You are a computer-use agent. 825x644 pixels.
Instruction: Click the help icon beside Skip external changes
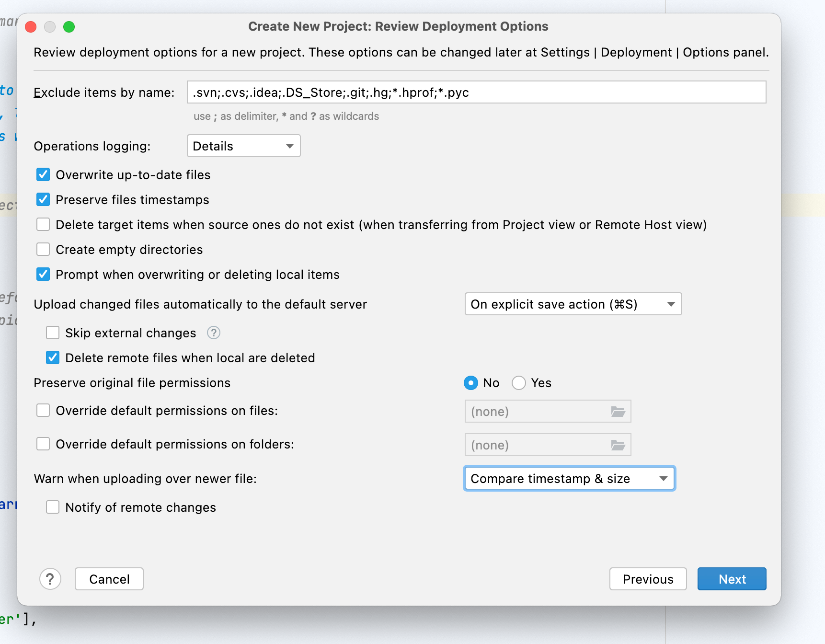(213, 333)
